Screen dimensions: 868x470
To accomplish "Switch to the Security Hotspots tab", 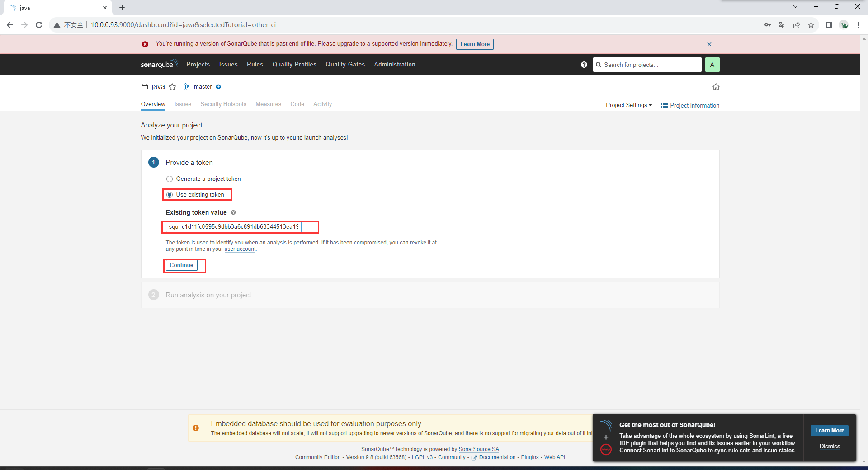I will [223, 104].
